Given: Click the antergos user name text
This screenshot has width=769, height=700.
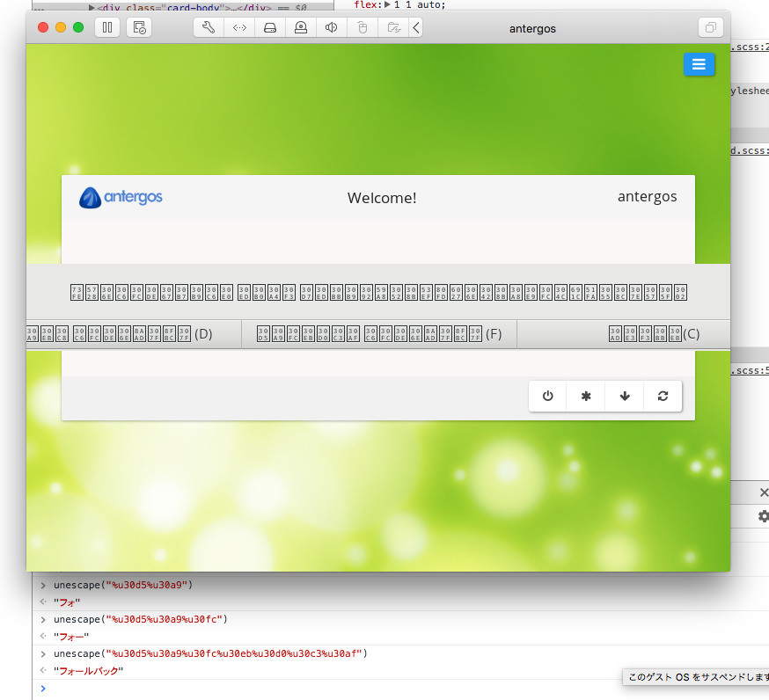Looking at the screenshot, I should click(648, 197).
